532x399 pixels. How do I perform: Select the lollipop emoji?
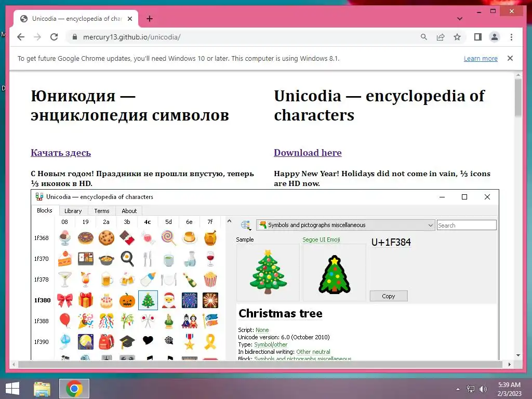(x=169, y=238)
